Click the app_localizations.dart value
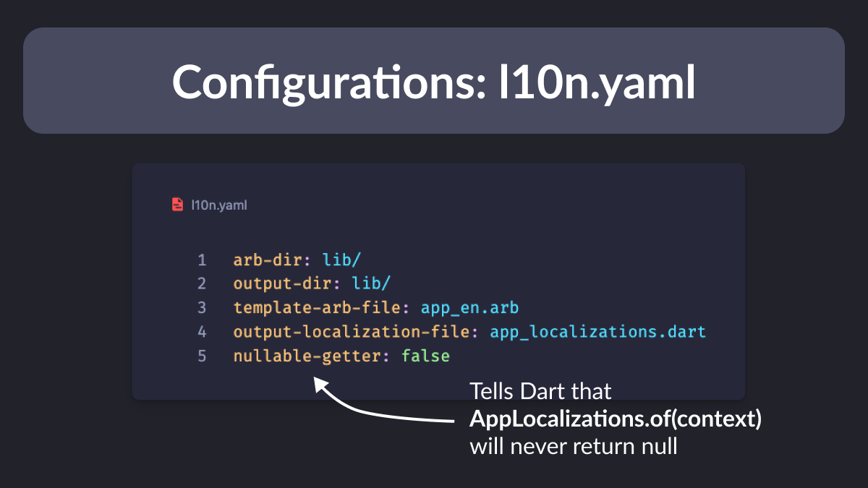 tap(598, 332)
